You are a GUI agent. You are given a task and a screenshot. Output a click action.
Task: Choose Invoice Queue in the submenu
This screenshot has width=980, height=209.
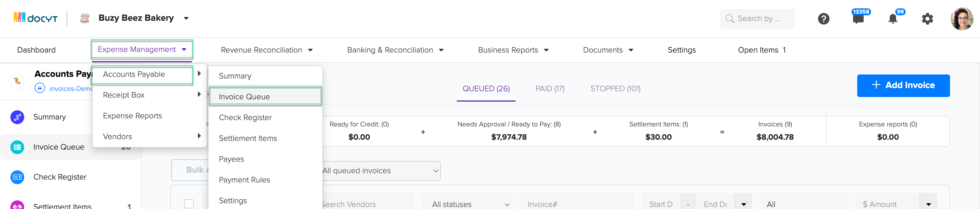[x=265, y=96]
